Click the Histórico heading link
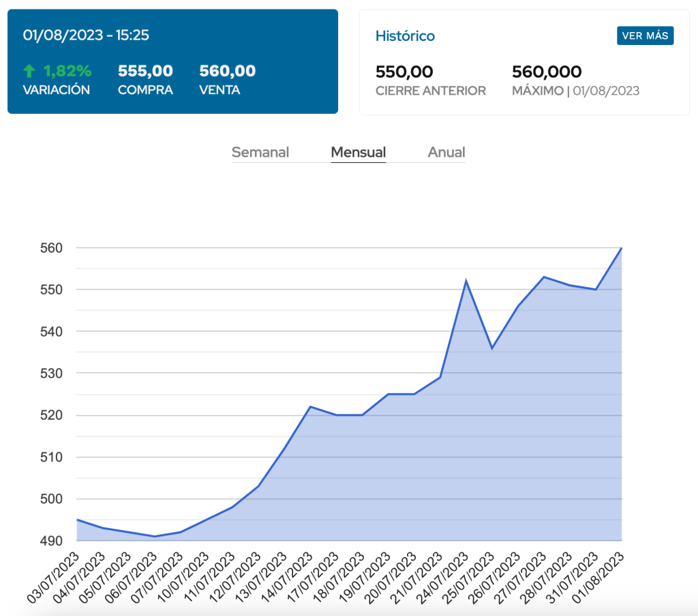This screenshot has width=698, height=616. tap(405, 36)
